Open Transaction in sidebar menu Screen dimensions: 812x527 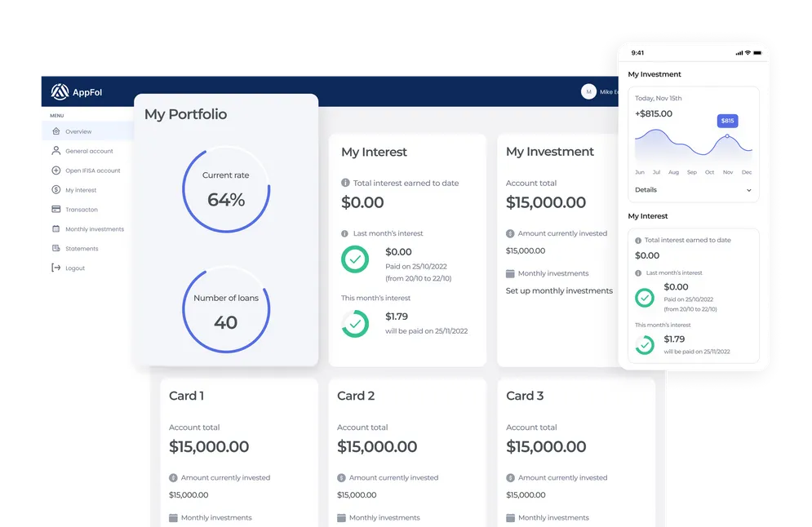(82, 210)
